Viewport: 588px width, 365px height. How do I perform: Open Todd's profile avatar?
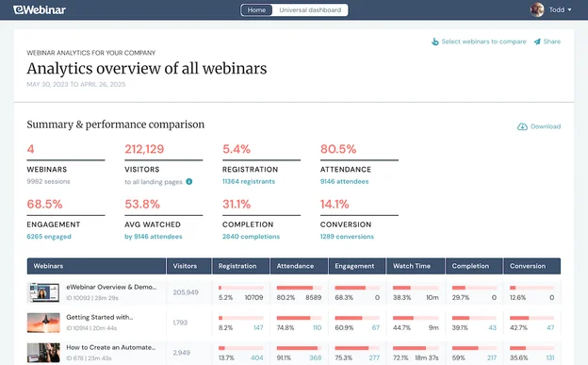point(537,9)
